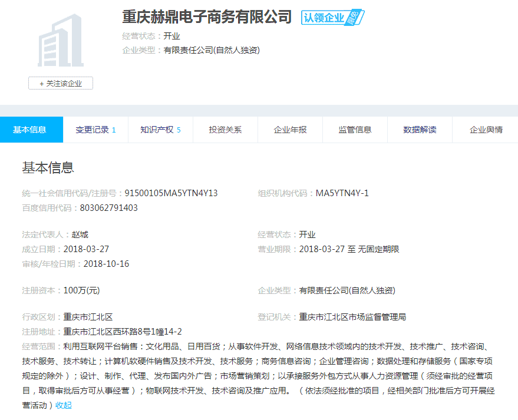Open the 基本信息 tab
Image resolution: width=518 pixels, height=420 pixels.
[x=31, y=130]
